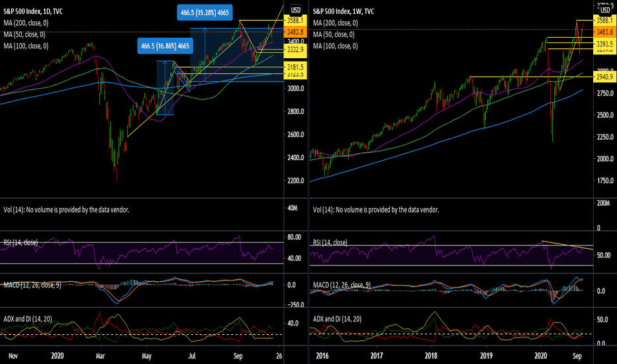Click the -250.0 MACD axis value

(x=295, y=304)
